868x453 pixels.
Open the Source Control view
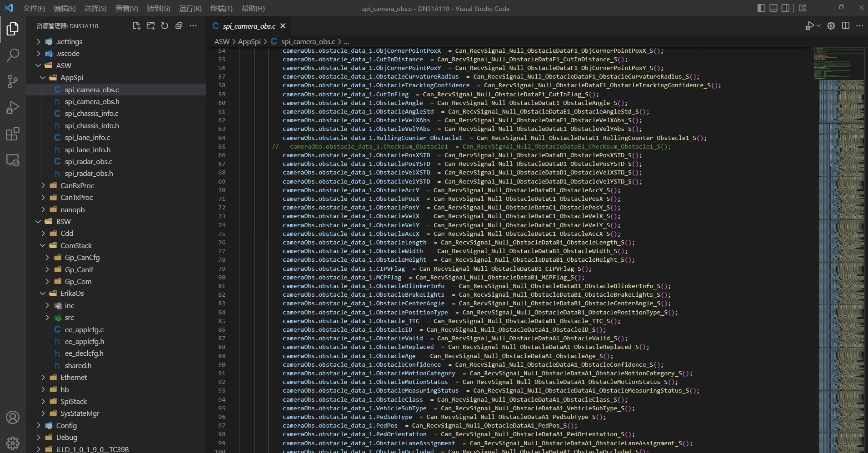(x=13, y=82)
